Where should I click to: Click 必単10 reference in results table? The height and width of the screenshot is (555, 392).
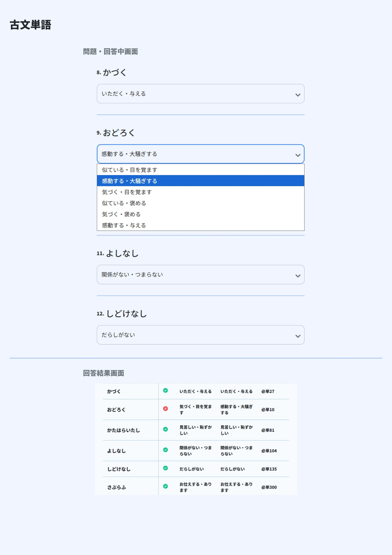pos(268,409)
